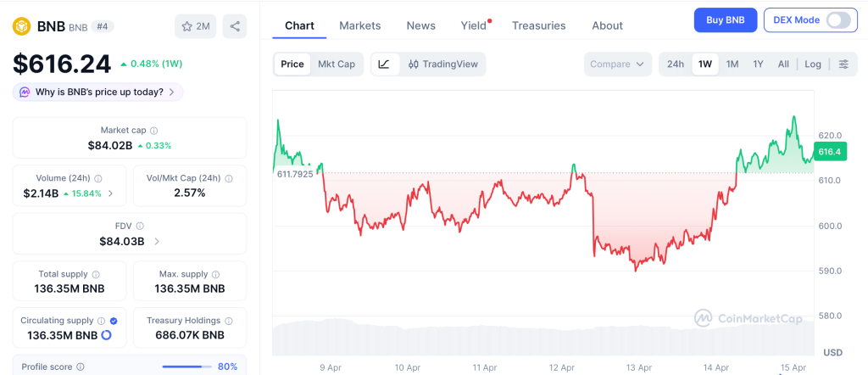Screen dimensions: 868x375
Task: Open the share icon button
Action: pyautogui.click(x=235, y=26)
